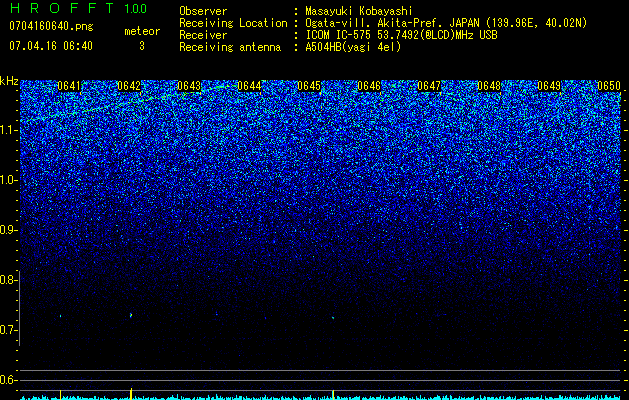
Task: Click the version number 1.00
Action: 136,8
